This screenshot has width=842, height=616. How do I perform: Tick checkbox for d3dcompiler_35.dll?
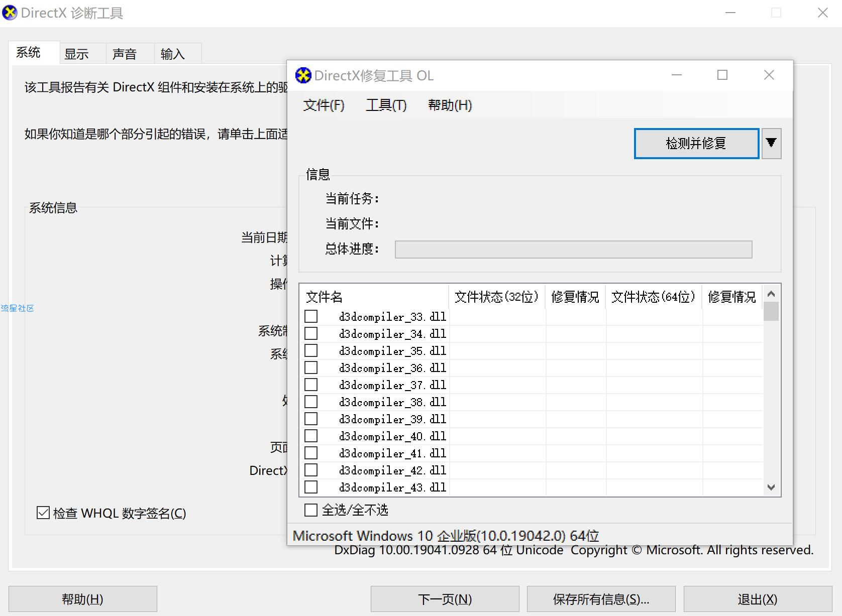click(x=311, y=350)
